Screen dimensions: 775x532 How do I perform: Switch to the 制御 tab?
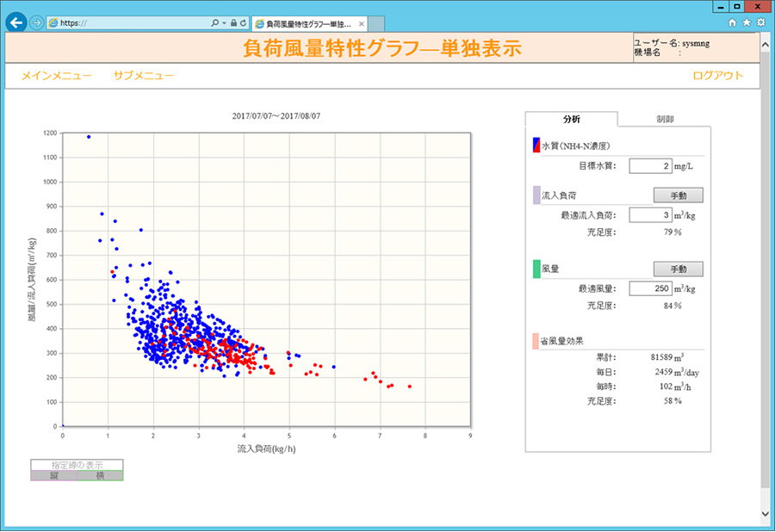[664, 119]
